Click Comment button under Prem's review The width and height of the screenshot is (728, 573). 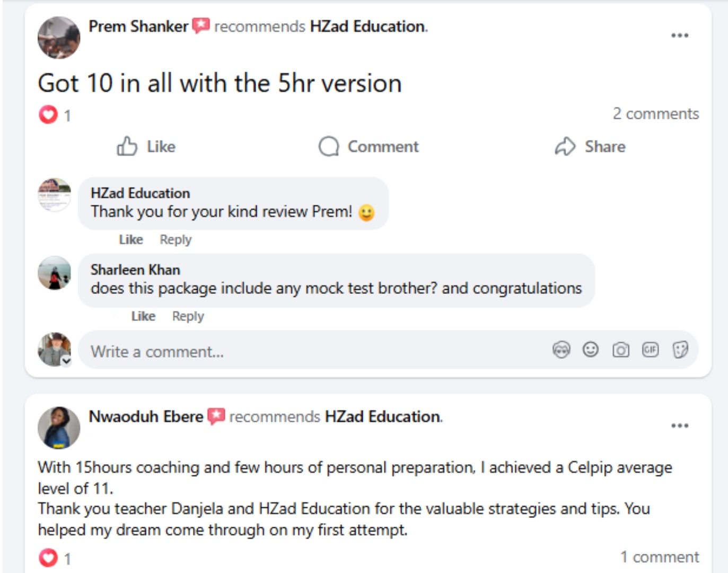(369, 146)
